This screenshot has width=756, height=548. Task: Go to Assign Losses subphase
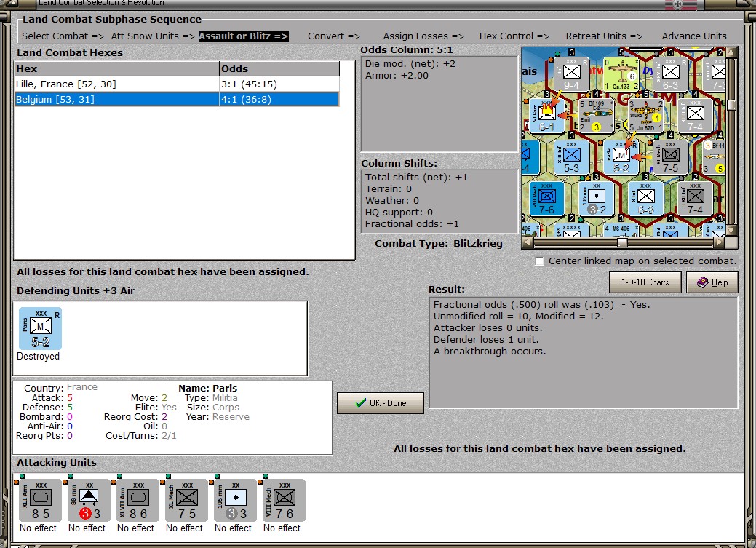(423, 36)
